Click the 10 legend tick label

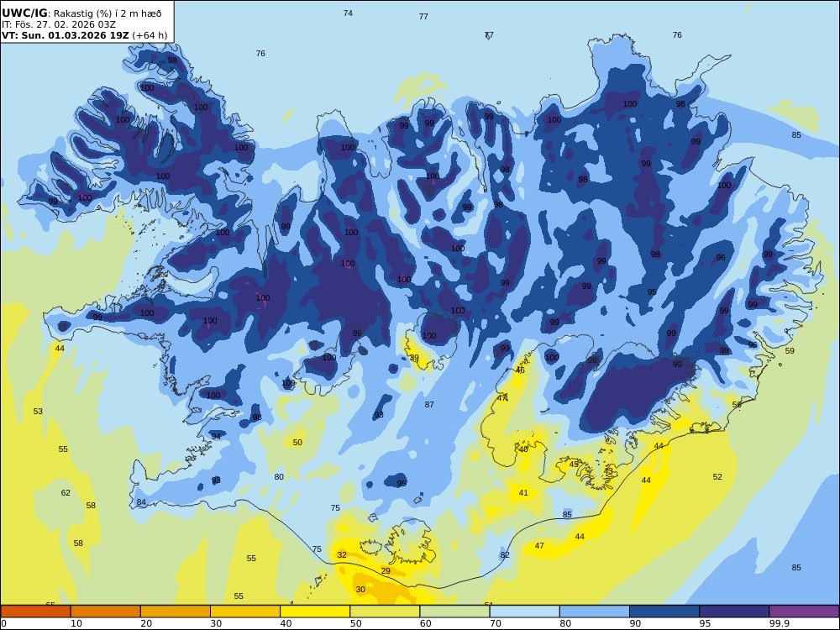76,623
